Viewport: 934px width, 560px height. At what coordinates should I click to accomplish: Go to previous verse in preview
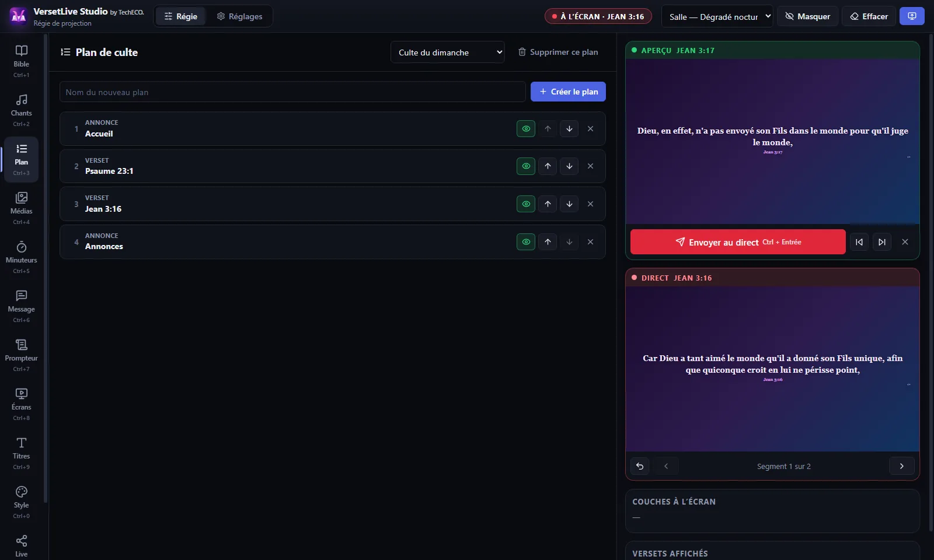859,242
